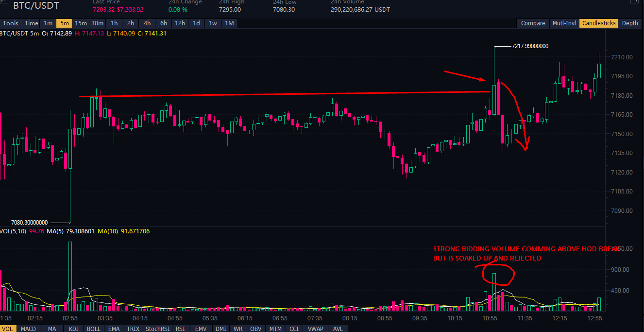Open the Mutl-Invl view
This screenshot has height=332, width=644.
(564, 23)
